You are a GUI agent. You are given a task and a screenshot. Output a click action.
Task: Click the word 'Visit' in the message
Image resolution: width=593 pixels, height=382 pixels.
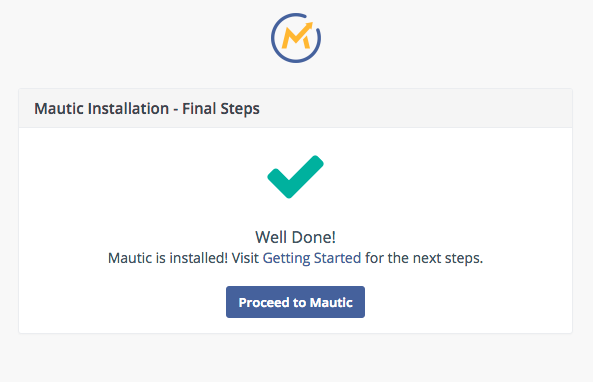pyautogui.click(x=245, y=258)
